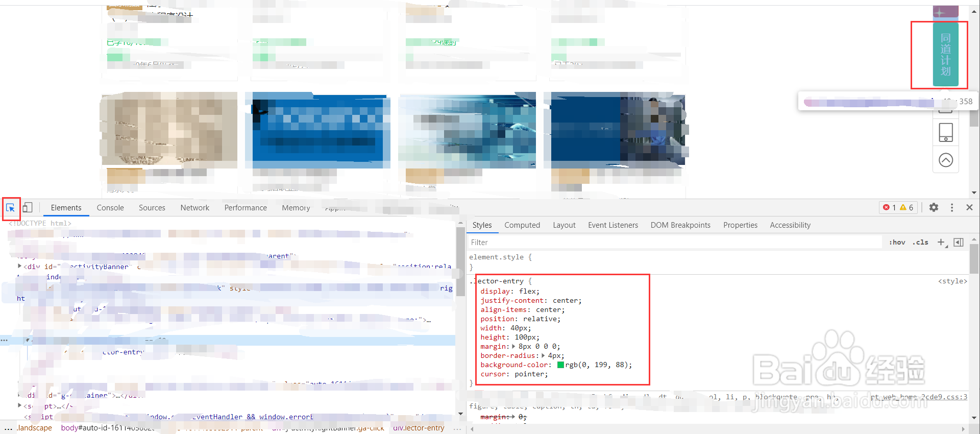Open the beige map course thumbnail

[169, 131]
